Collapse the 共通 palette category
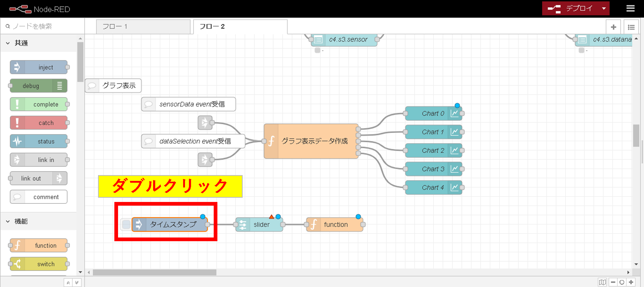 coord(38,43)
